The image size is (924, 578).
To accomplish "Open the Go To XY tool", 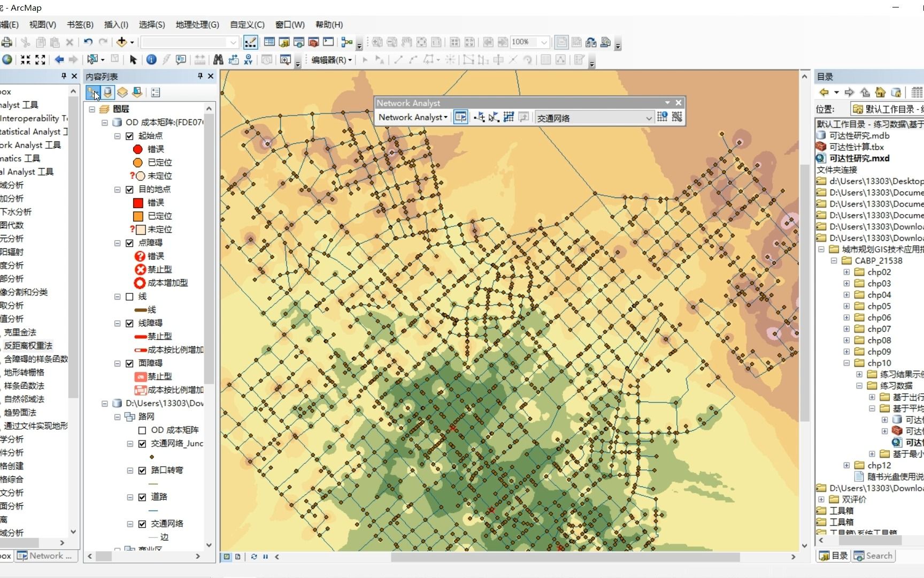I will tap(248, 60).
